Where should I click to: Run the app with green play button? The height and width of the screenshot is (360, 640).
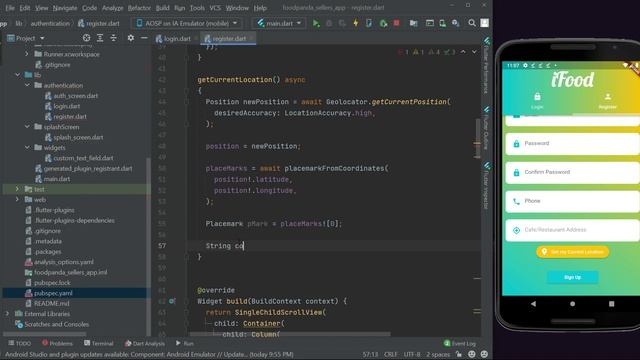[316, 23]
